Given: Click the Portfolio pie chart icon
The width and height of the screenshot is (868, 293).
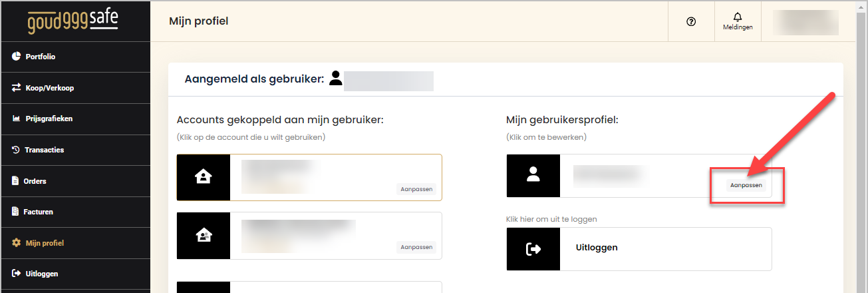Looking at the screenshot, I should point(17,57).
